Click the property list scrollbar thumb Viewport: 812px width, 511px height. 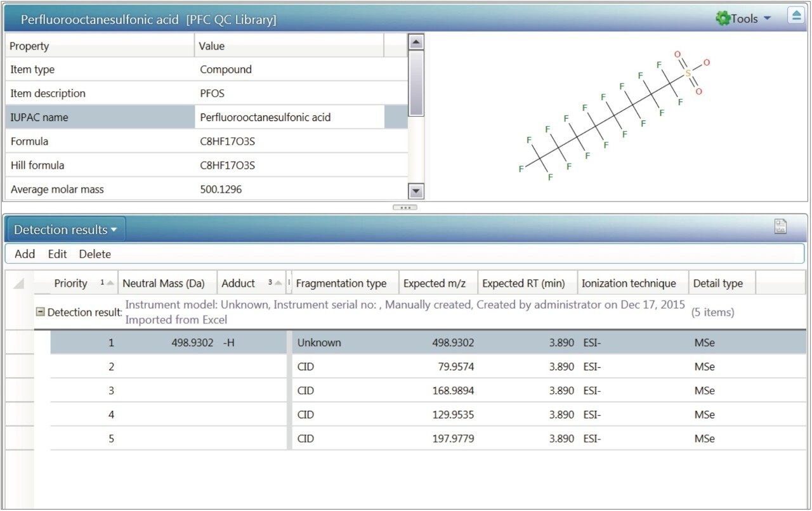pos(416,84)
